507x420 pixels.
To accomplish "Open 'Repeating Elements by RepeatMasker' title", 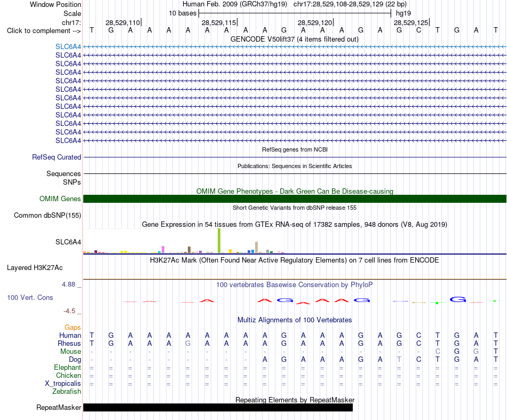I will [295, 400].
